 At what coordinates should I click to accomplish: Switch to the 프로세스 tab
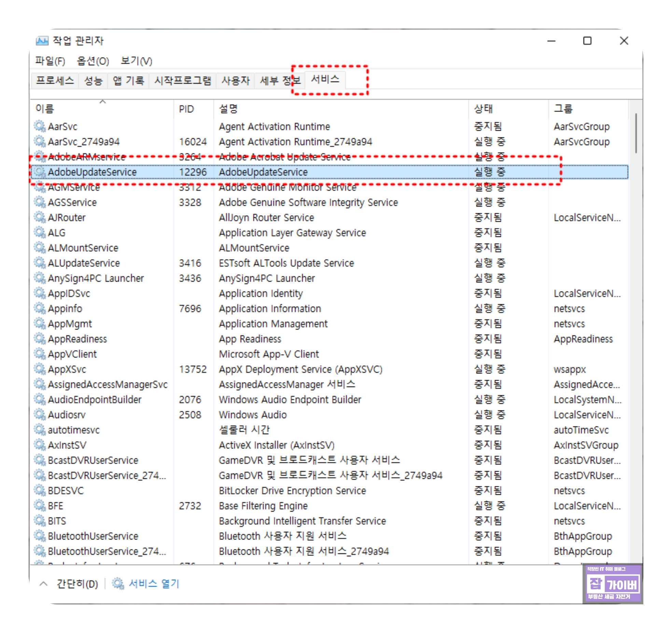coord(55,81)
